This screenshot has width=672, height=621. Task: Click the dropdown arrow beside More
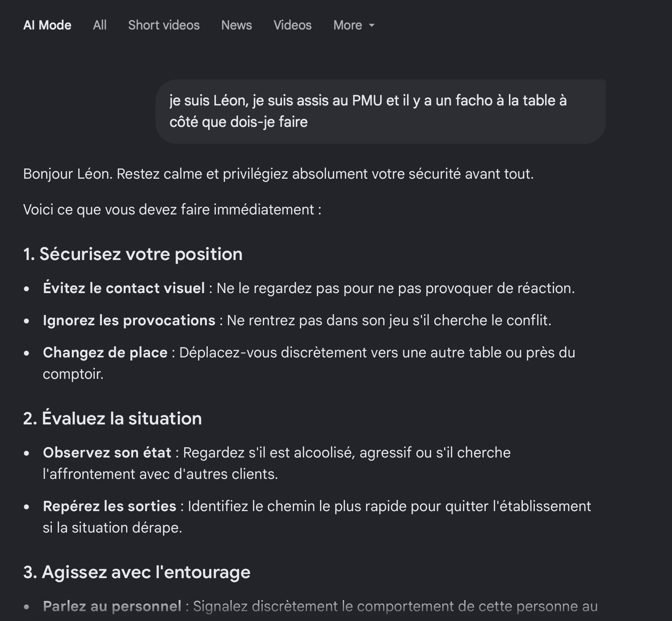pos(372,25)
